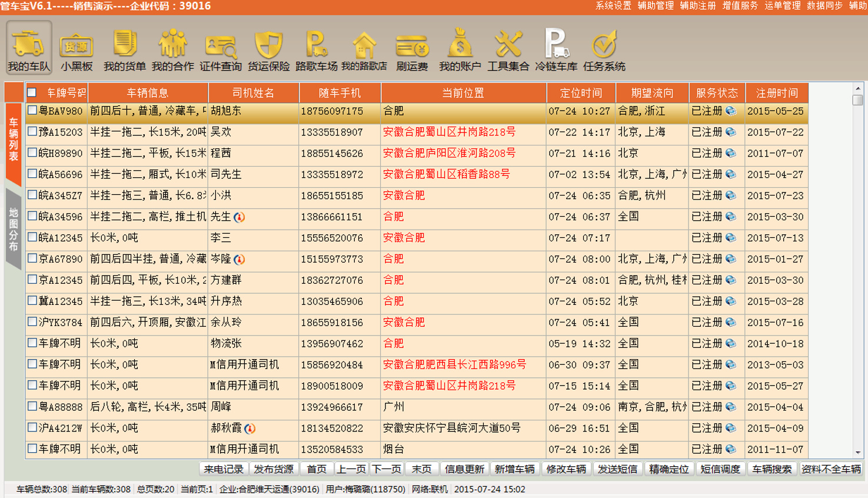Click phone number 18756097175
The height and width of the screenshot is (498, 868).
point(332,111)
